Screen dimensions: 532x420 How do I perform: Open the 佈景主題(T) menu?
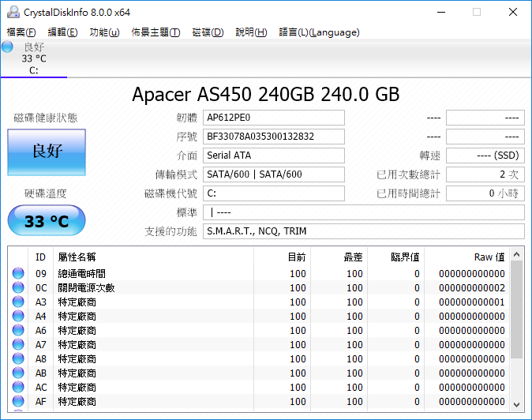click(x=155, y=32)
